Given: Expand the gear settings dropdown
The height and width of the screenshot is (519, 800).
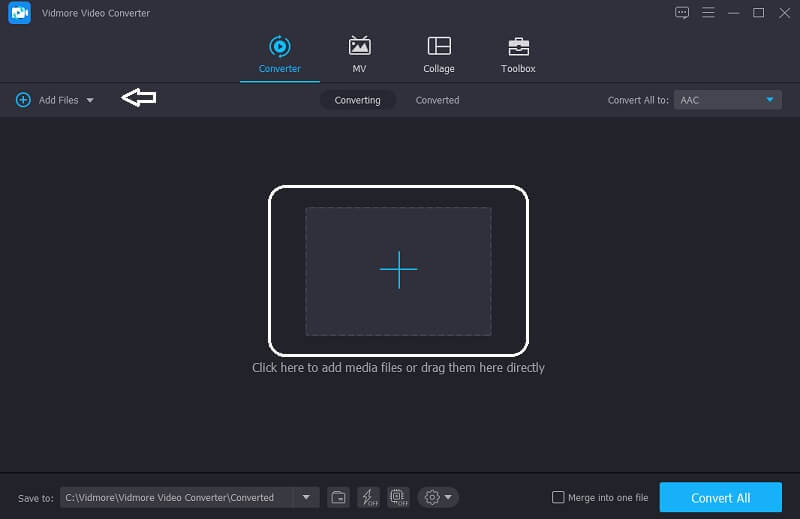Looking at the screenshot, I should coord(438,497).
